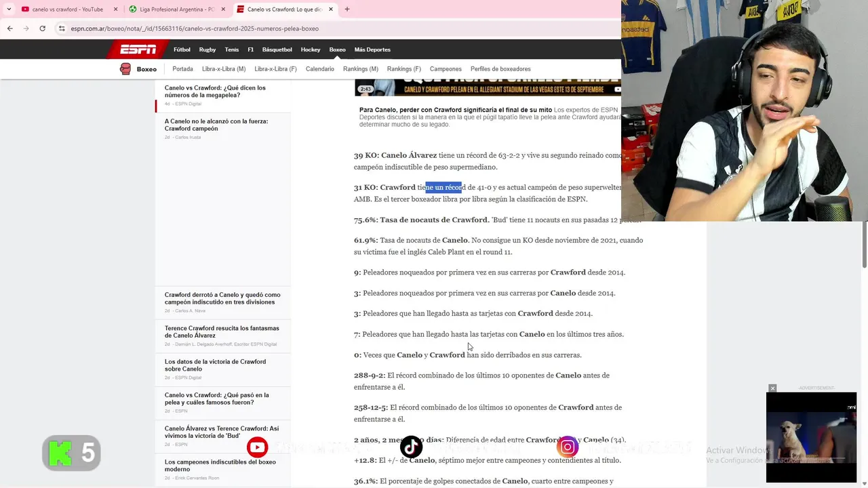Close the canelo vs crawford YouTube tab
868x488 pixels.
pos(115,9)
